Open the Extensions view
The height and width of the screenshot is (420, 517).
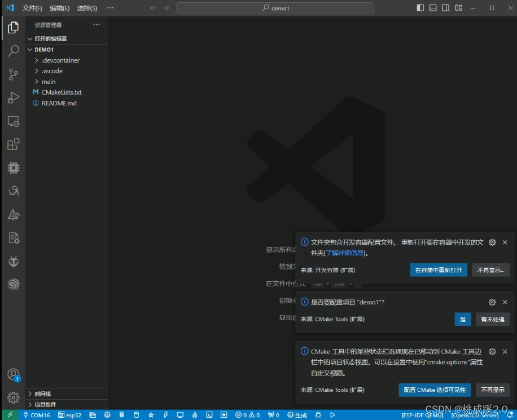(13, 144)
